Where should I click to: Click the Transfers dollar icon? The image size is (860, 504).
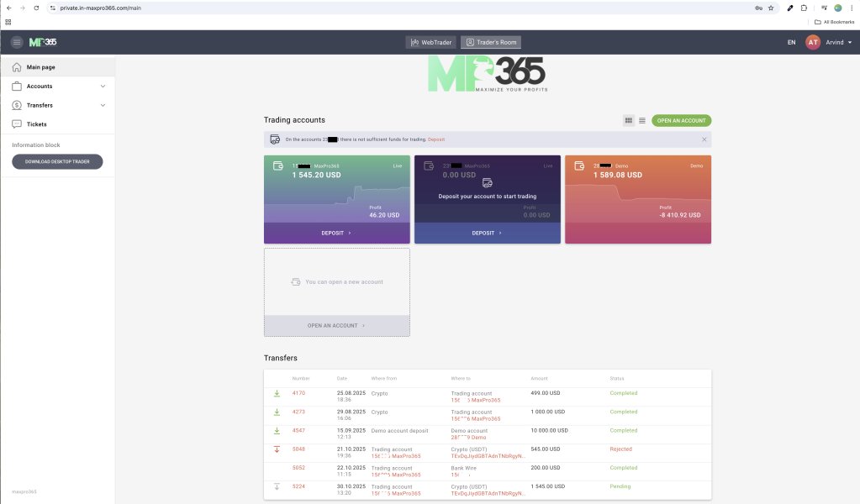click(x=17, y=105)
